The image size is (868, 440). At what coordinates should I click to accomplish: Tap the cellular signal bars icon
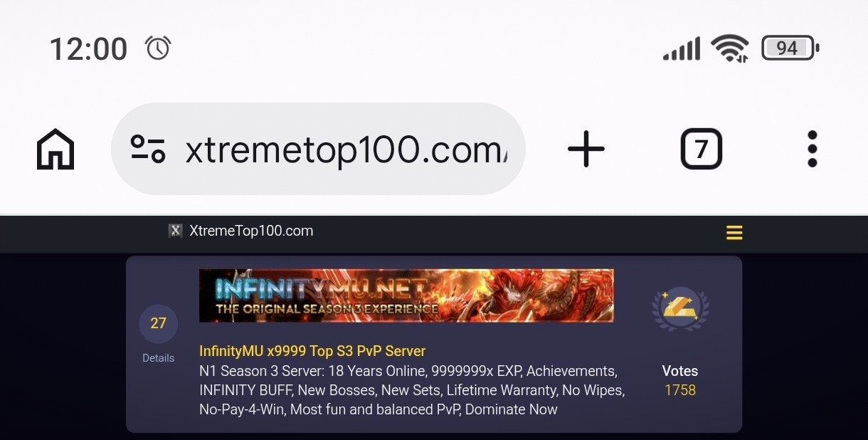pyautogui.click(x=682, y=49)
